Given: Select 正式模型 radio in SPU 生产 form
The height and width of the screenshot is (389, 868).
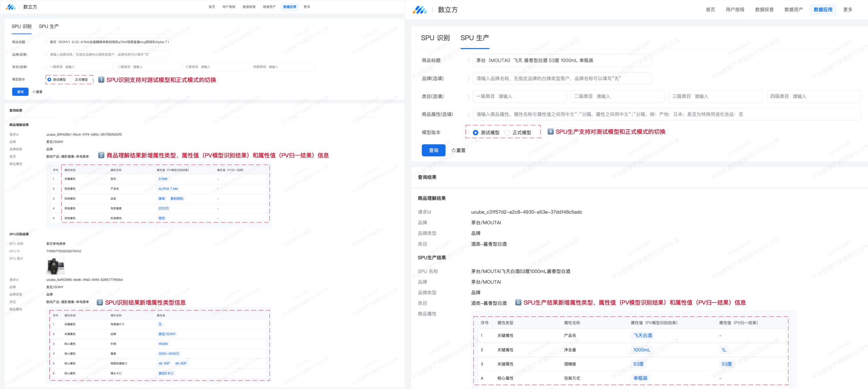Looking at the screenshot, I should click(507, 132).
